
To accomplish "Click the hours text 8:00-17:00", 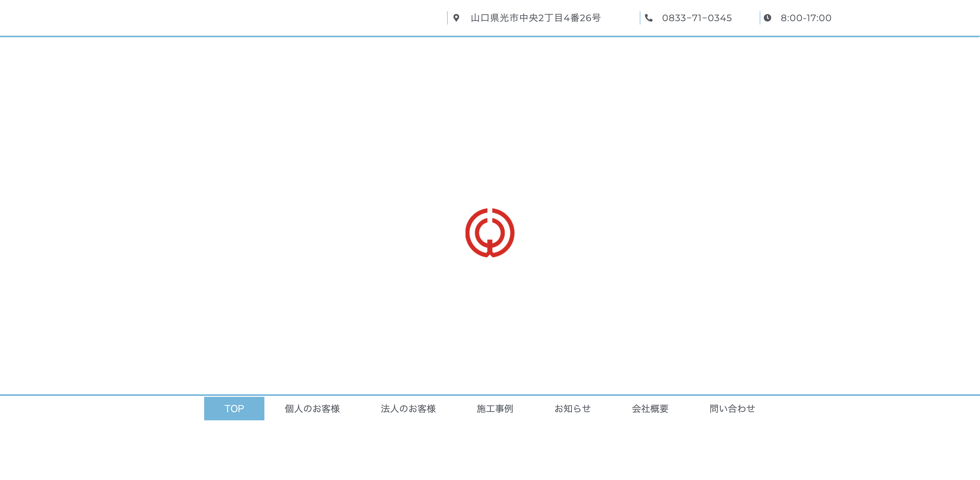I will coord(806,18).
